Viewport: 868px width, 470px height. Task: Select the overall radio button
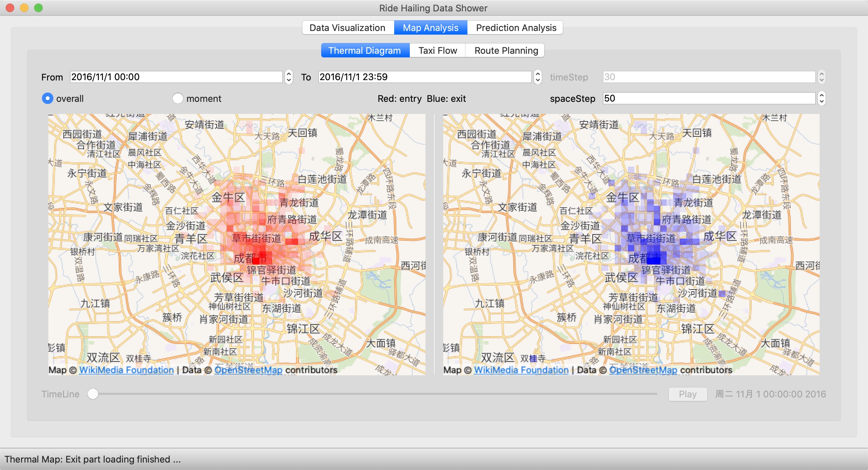coord(48,98)
